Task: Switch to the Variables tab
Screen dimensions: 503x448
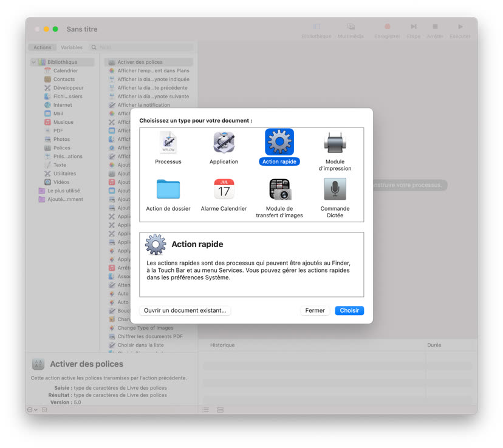Action: click(x=72, y=47)
